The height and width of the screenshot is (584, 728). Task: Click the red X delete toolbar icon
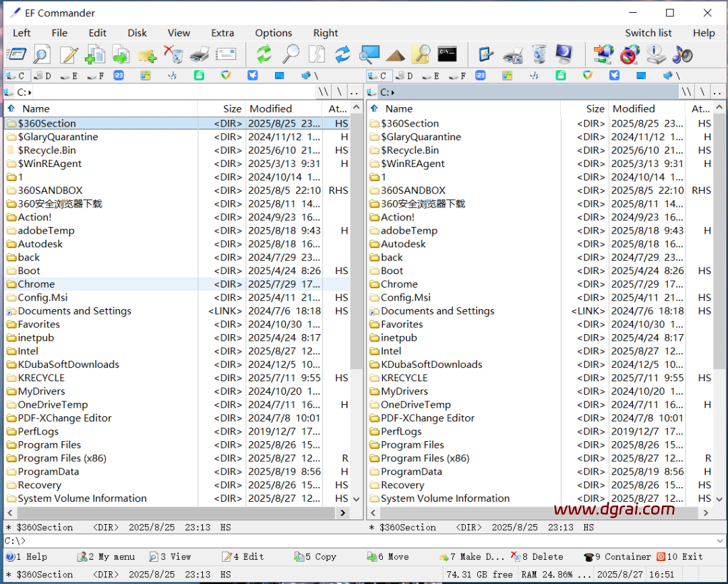(x=173, y=55)
